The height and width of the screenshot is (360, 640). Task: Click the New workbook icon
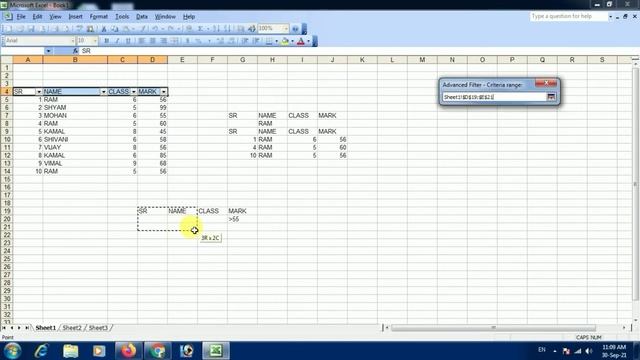[9, 29]
